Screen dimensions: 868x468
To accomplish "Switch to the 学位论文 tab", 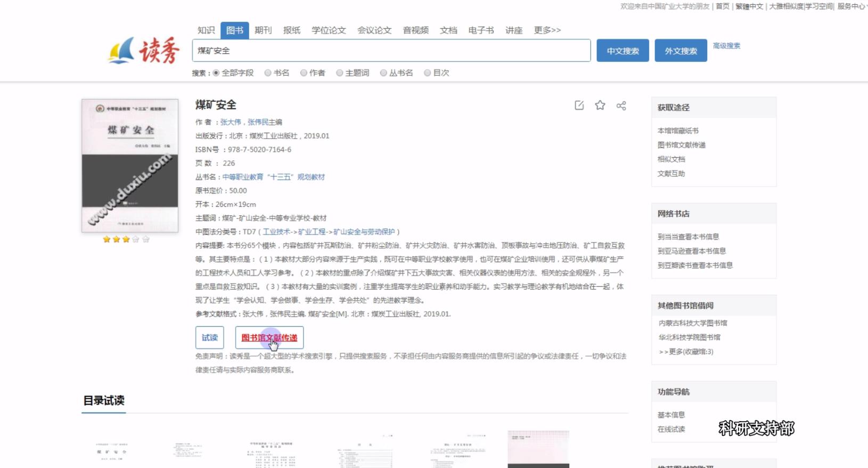I will (x=329, y=30).
